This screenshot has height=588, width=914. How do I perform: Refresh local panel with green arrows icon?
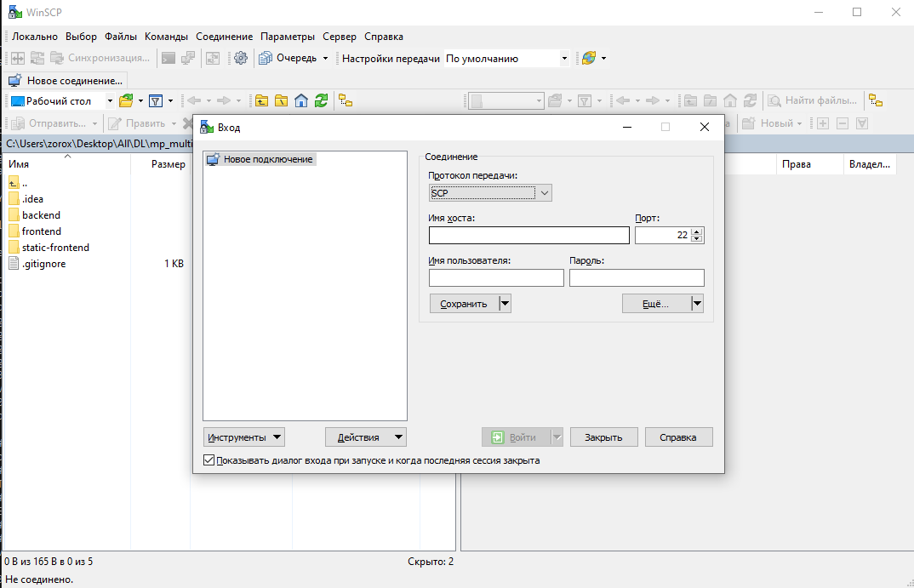pyautogui.click(x=321, y=100)
